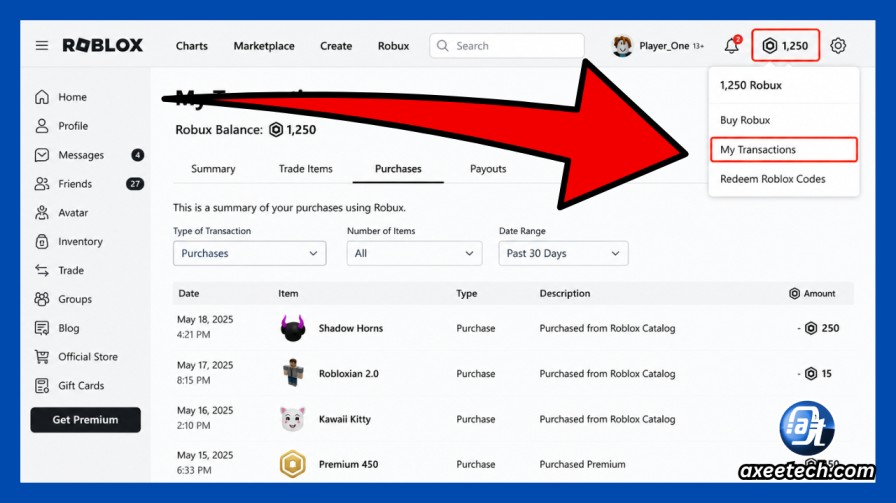Image resolution: width=896 pixels, height=503 pixels.
Task: Open the Number of Items dropdown
Action: tap(414, 253)
